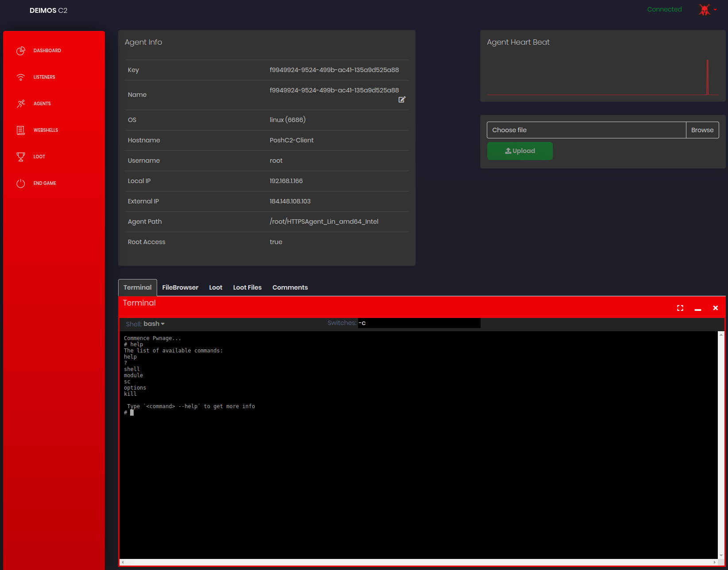The height and width of the screenshot is (570, 728).
Task: Minimize the Terminal panel
Action: (x=698, y=309)
